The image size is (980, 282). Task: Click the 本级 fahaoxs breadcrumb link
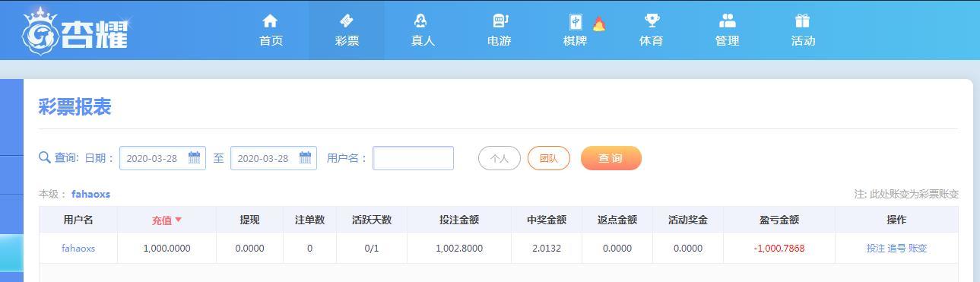pos(90,194)
